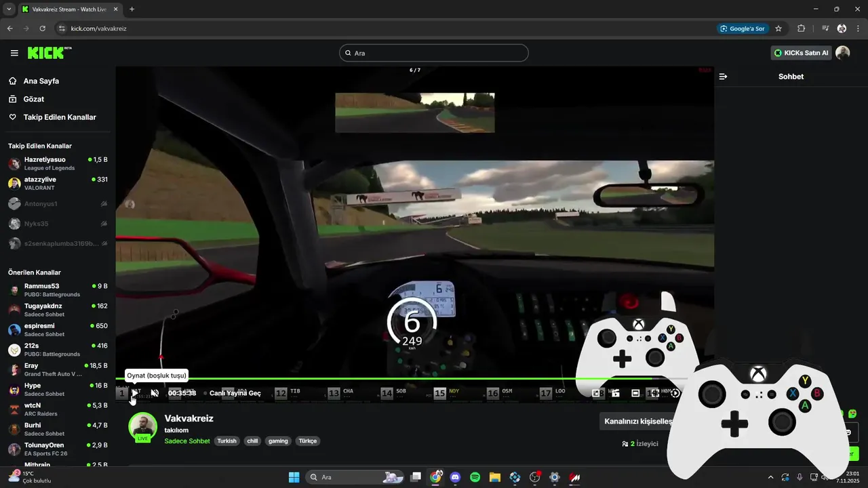Open Rammus53 recommended channel

click(58, 290)
